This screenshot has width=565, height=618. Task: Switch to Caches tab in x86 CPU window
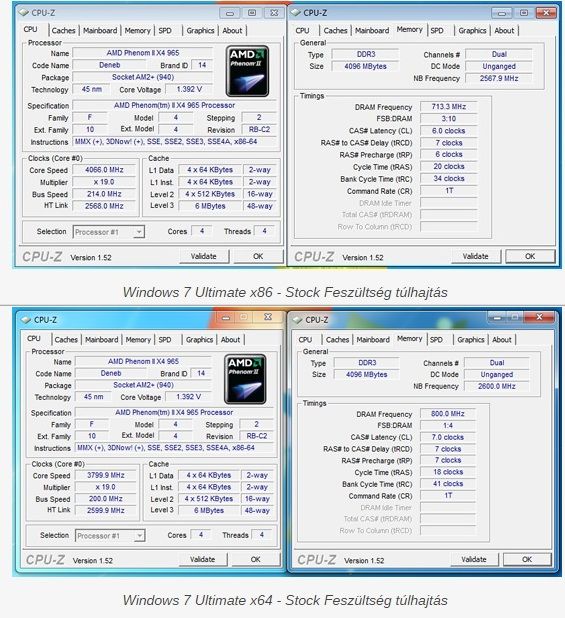[x=63, y=30]
